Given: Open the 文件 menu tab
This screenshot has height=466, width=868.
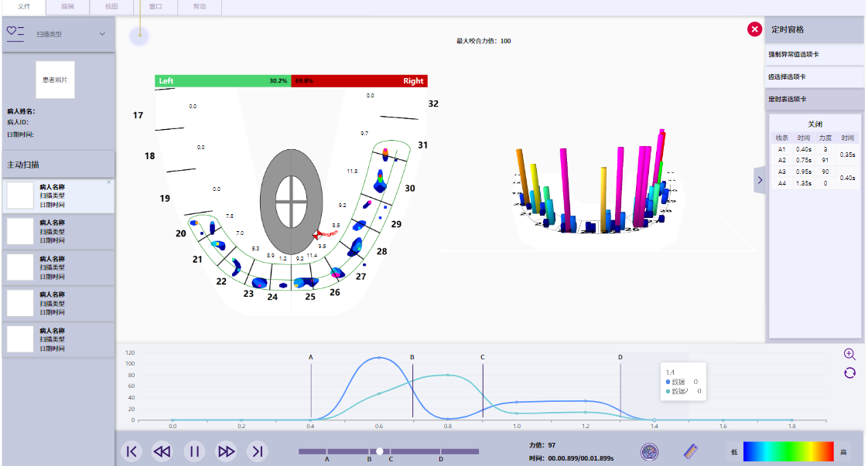Looking at the screenshot, I should [23, 7].
